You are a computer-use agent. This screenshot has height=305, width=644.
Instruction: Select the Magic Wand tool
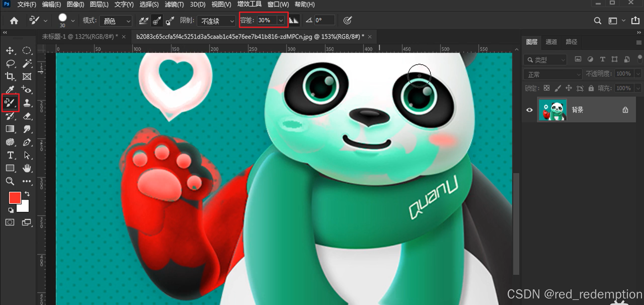pyautogui.click(x=27, y=63)
